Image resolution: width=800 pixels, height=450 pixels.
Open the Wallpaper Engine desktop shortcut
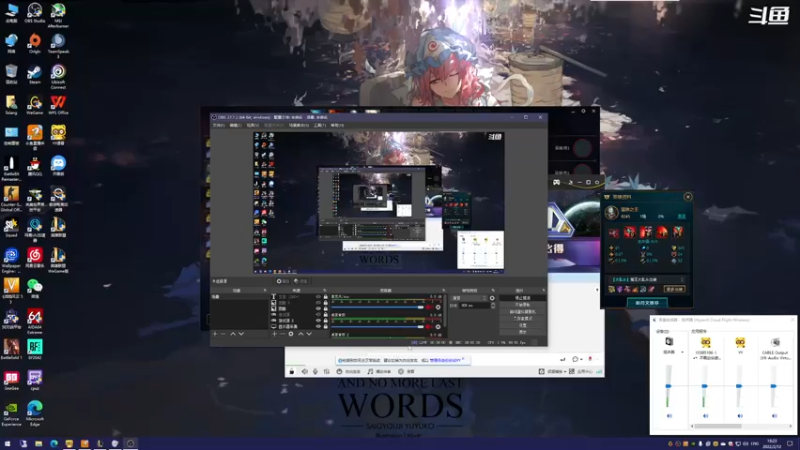11,260
